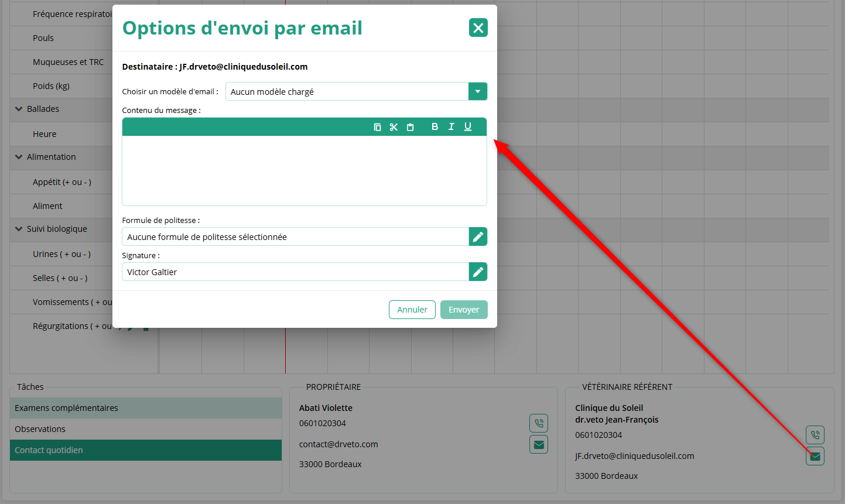Edit the formule de politesse
This screenshot has width=845, height=504.
click(478, 236)
